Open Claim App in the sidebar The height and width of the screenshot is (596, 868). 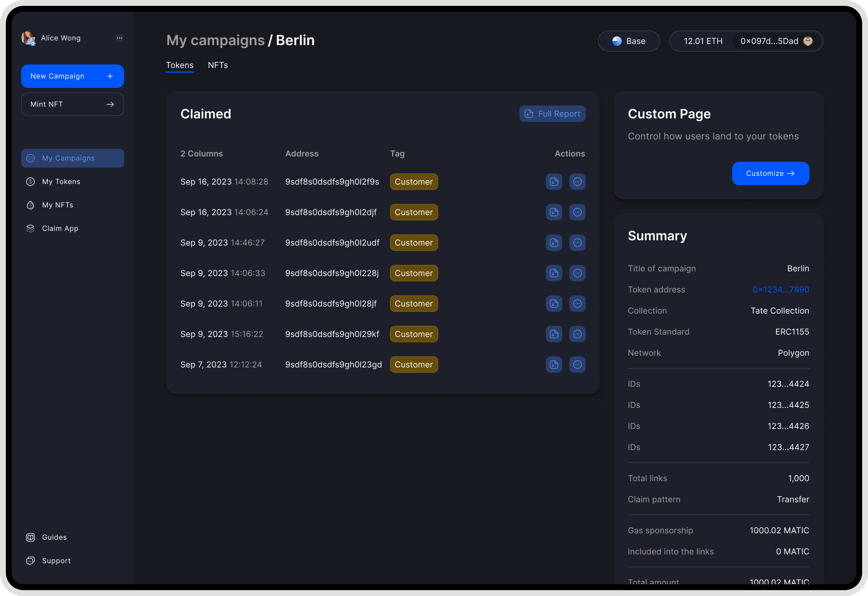point(72,228)
